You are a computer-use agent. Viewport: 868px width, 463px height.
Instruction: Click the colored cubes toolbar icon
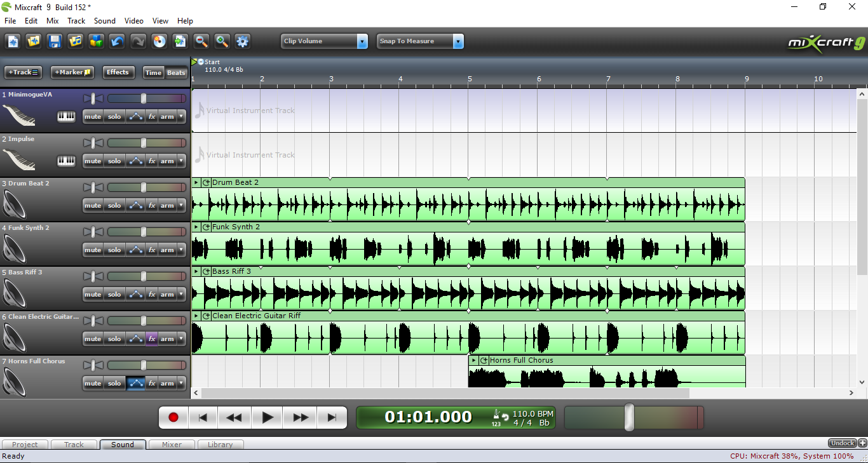(x=96, y=41)
